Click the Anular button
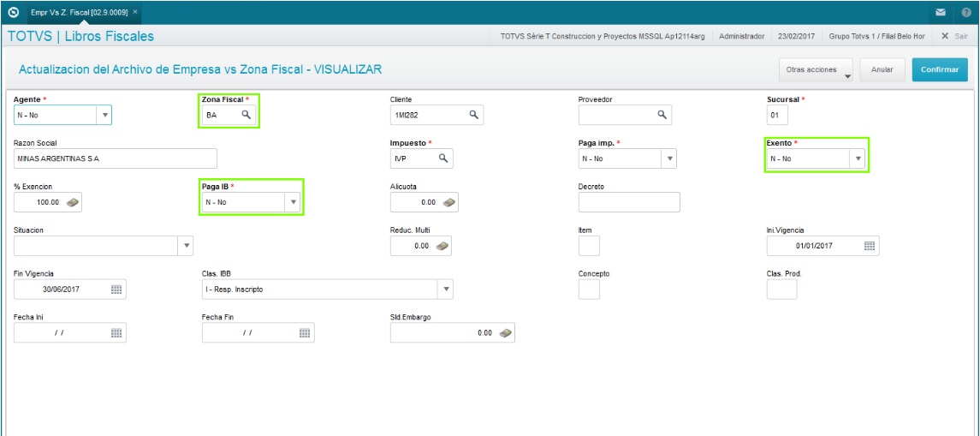980x436 pixels. coord(882,70)
